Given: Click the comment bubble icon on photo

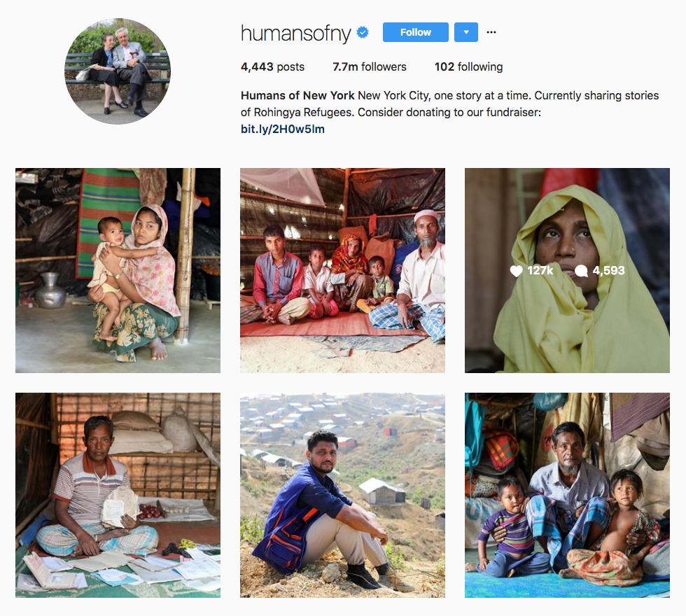Looking at the screenshot, I should [x=581, y=272].
